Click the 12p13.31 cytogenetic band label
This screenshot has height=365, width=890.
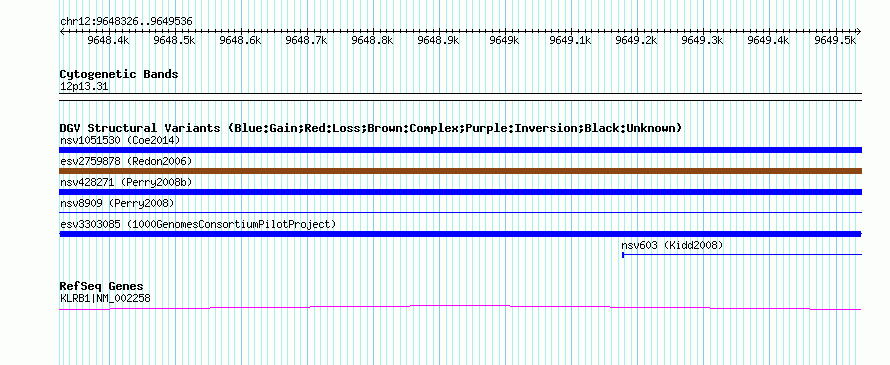coord(84,87)
